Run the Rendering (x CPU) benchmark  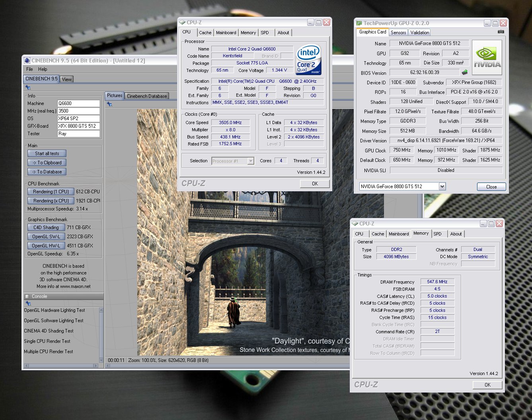[x=51, y=201]
